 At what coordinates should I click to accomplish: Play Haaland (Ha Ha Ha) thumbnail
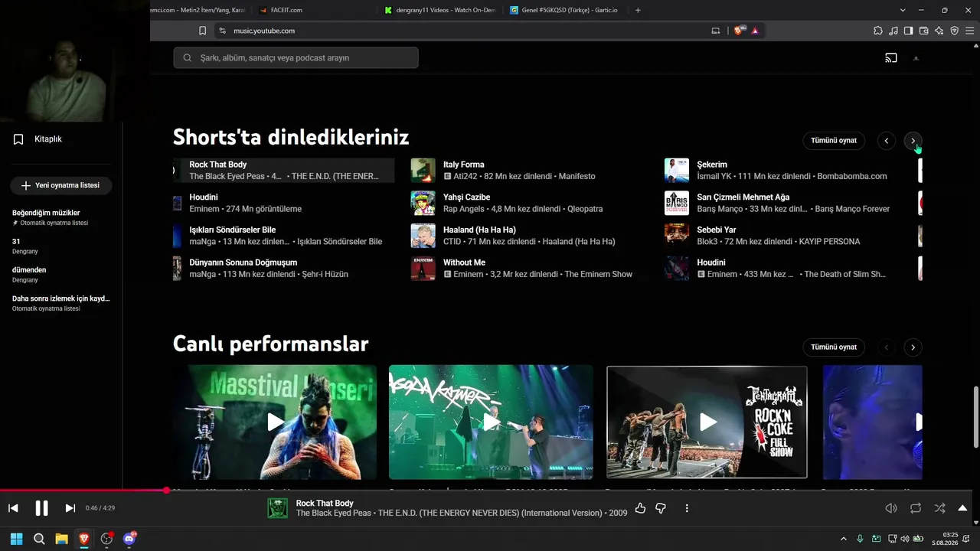coord(423,236)
